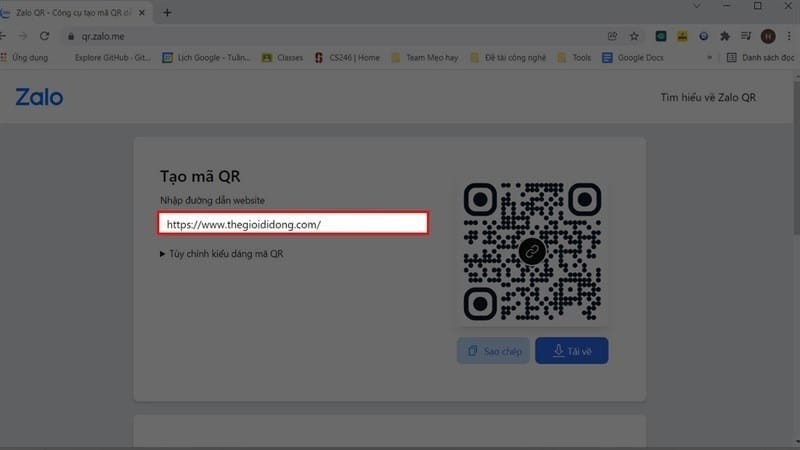Screen dimensions: 800x450
Task: Minimize the browser window
Action: coord(727,6)
